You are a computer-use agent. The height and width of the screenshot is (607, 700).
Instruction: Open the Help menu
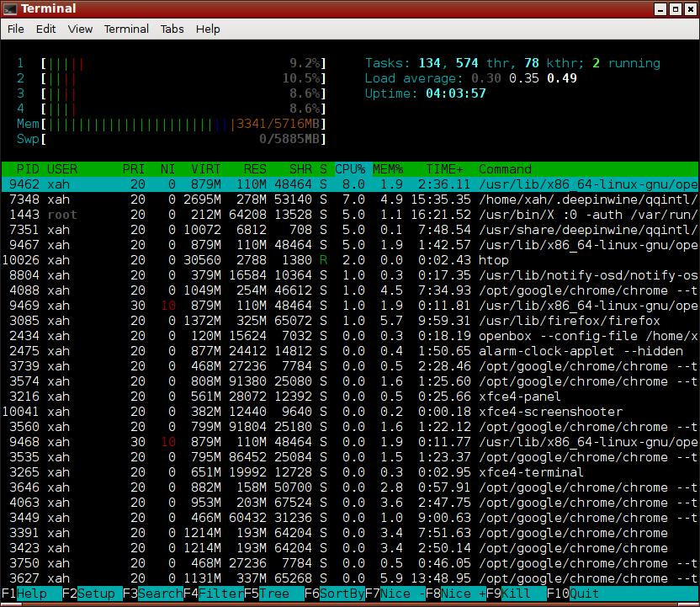(x=208, y=29)
